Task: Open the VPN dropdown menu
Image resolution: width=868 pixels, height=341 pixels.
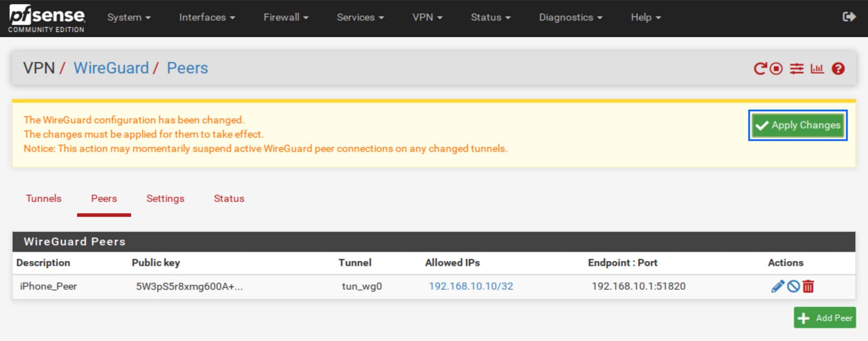Action: (x=427, y=17)
